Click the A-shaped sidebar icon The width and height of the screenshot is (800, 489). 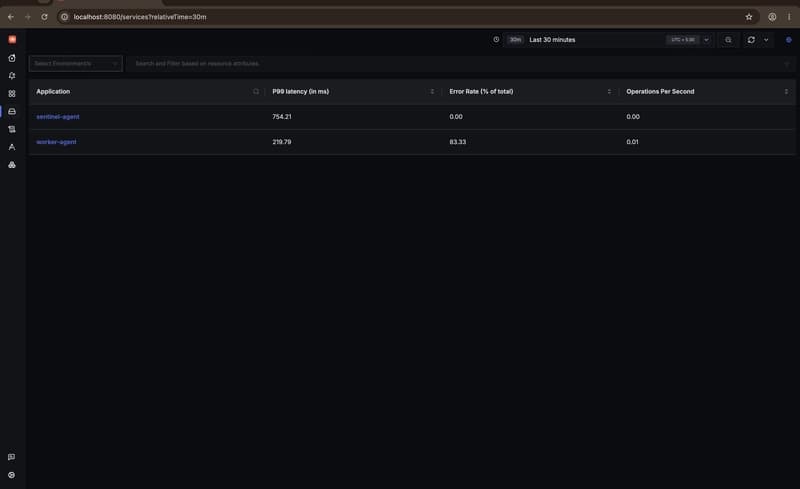coord(12,147)
